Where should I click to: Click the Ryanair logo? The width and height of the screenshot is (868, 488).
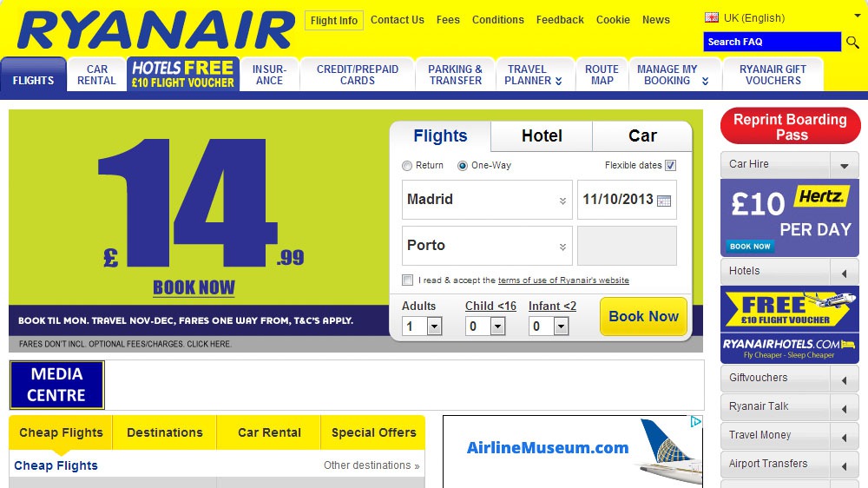click(156, 30)
